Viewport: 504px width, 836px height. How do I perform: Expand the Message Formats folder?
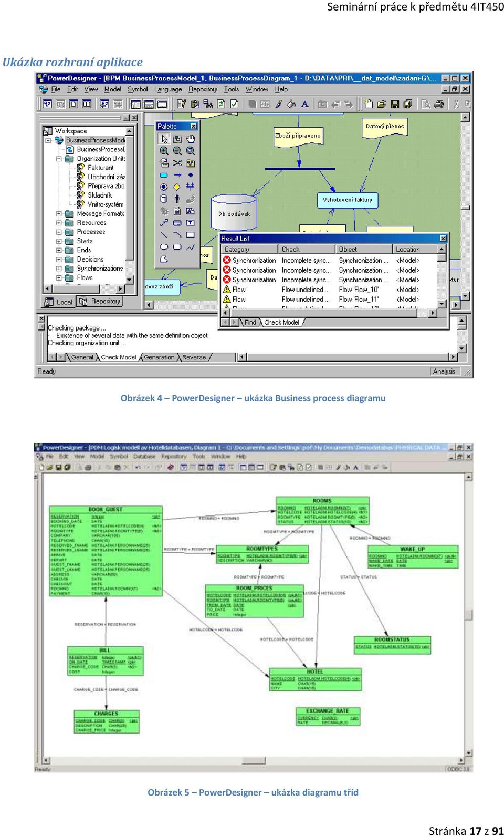[x=59, y=214]
